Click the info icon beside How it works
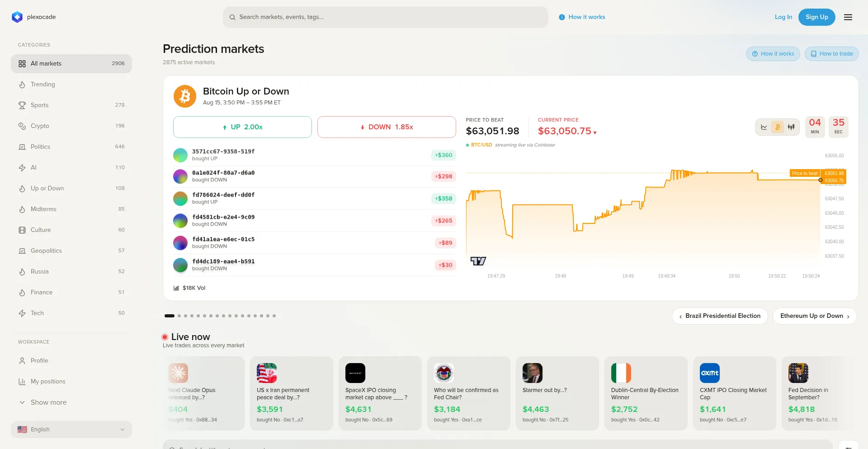Image resolution: width=868 pixels, height=449 pixels. click(x=562, y=17)
